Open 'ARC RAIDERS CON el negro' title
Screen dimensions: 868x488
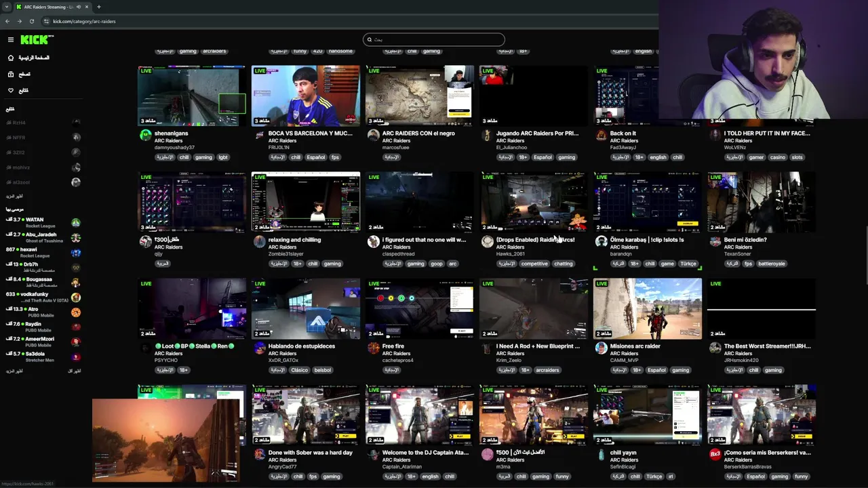(418, 134)
